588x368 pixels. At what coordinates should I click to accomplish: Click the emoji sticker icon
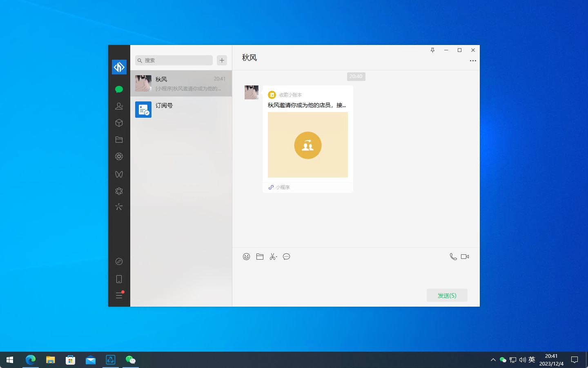tap(246, 257)
